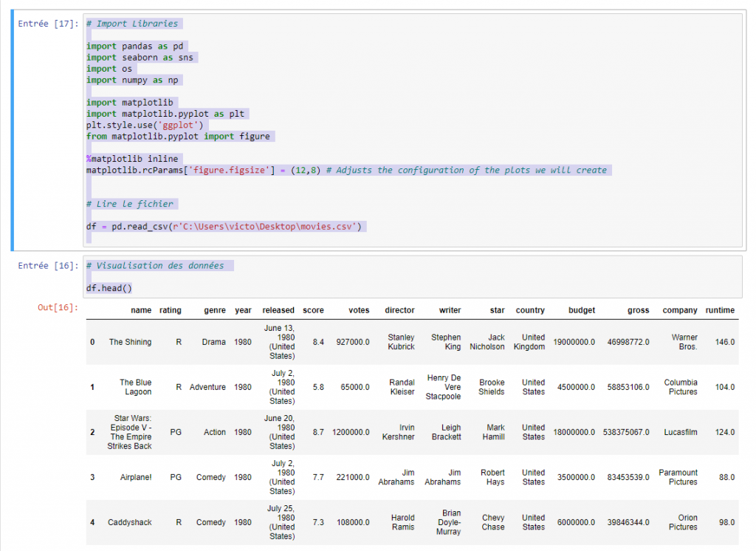Screen dimensions: 756x551
Task: Click the 'star' column header
Action: click(497, 310)
